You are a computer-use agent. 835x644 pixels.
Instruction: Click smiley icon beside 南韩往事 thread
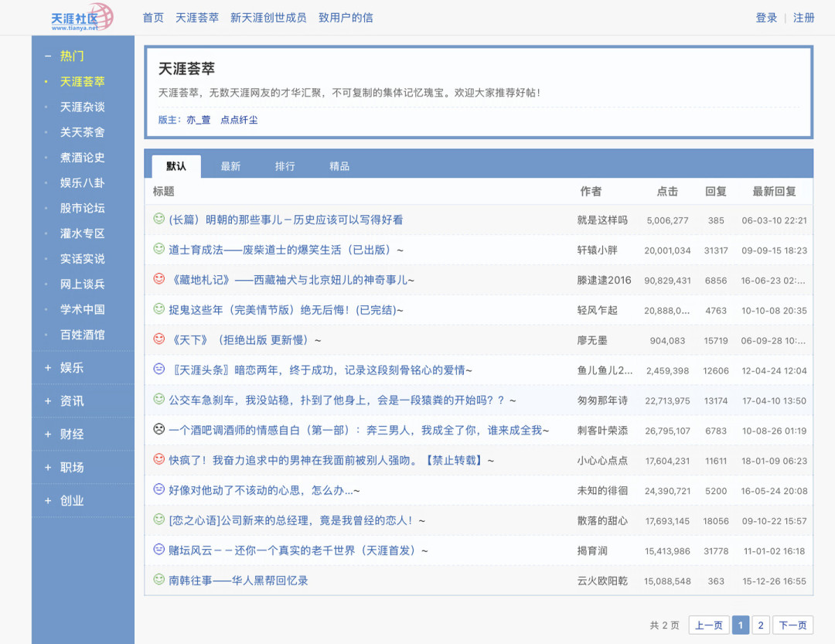click(158, 580)
